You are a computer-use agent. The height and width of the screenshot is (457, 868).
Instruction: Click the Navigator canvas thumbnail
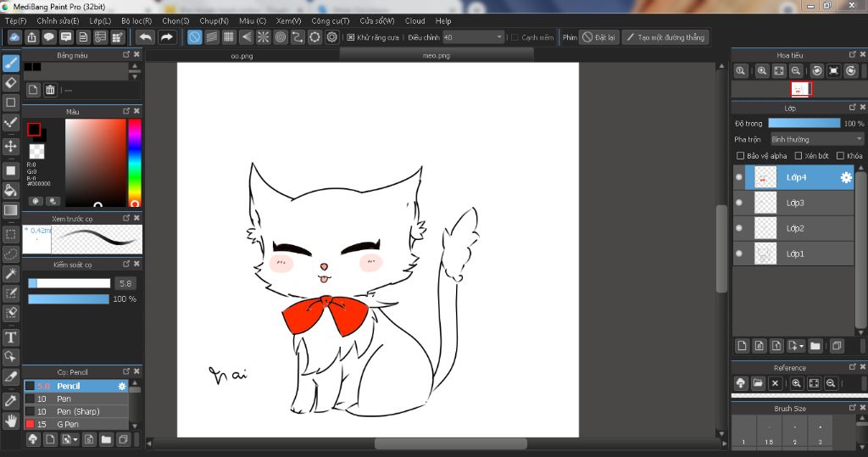tap(800, 89)
